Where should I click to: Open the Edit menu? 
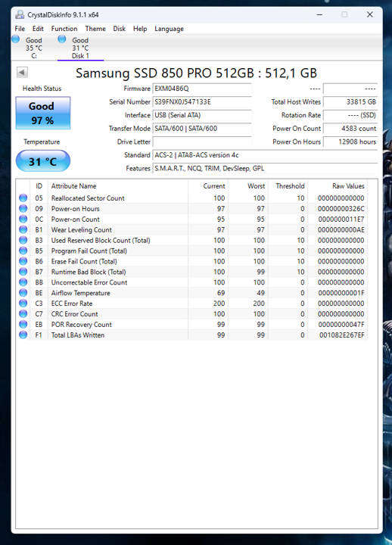coord(38,29)
